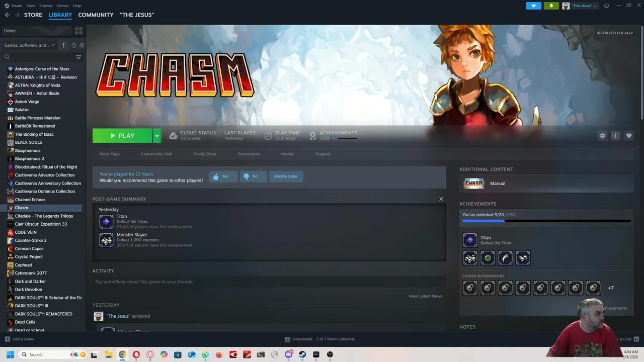
Task: Open the Guides link
Action: point(287,154)
